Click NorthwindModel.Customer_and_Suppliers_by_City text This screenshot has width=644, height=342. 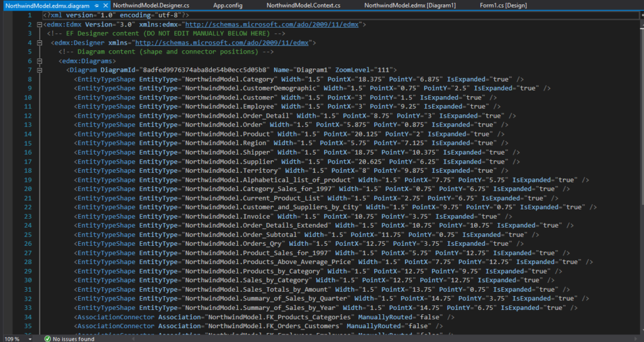272,207
